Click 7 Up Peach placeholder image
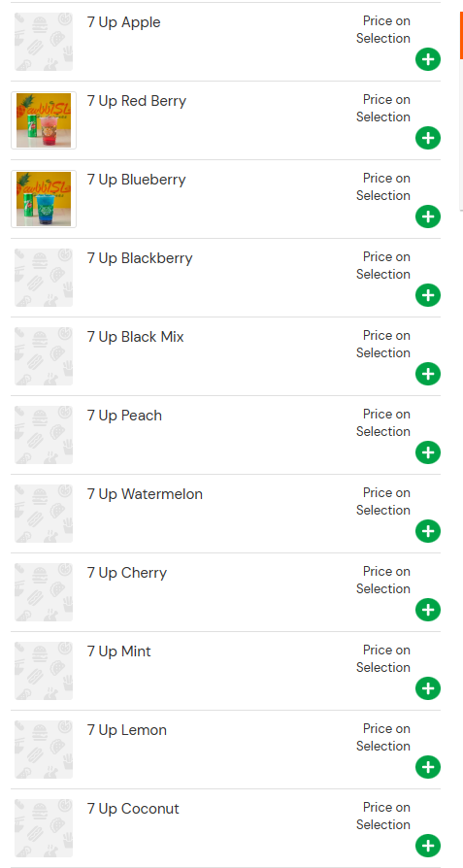Viewport: 463px width, 868px height. [x=44, y=435]
